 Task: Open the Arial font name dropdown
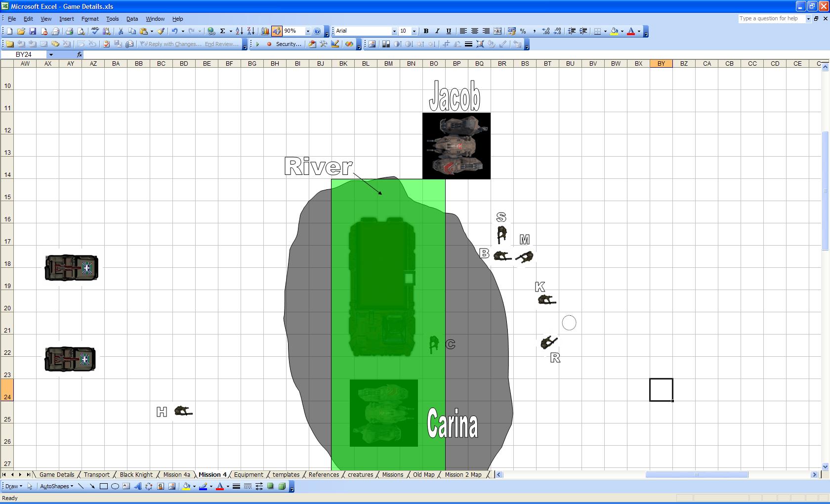394,31
